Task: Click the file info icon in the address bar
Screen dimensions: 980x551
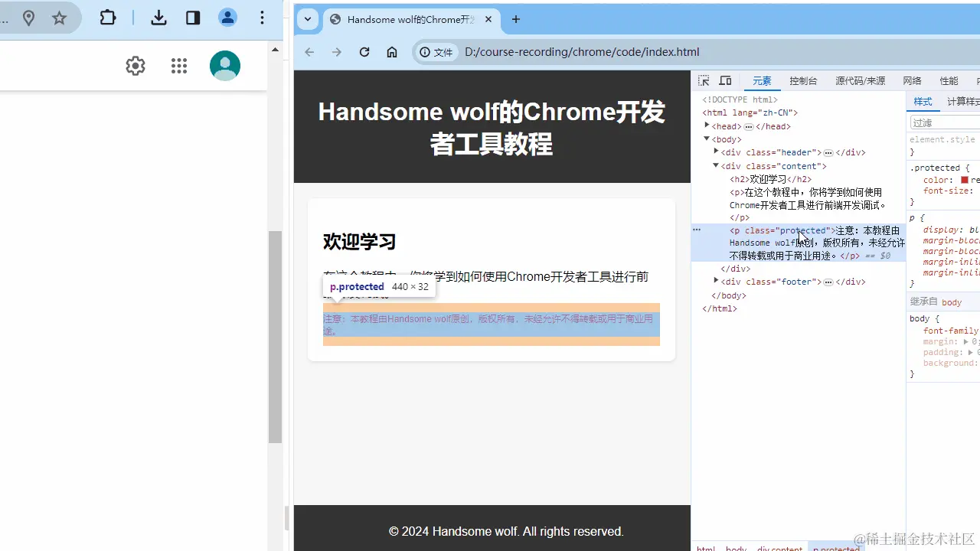Action: [x=436, y=52]
